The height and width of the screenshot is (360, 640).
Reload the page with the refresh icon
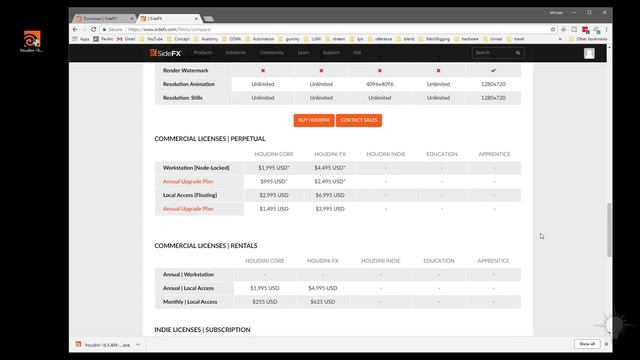click(x=94, y=29)
